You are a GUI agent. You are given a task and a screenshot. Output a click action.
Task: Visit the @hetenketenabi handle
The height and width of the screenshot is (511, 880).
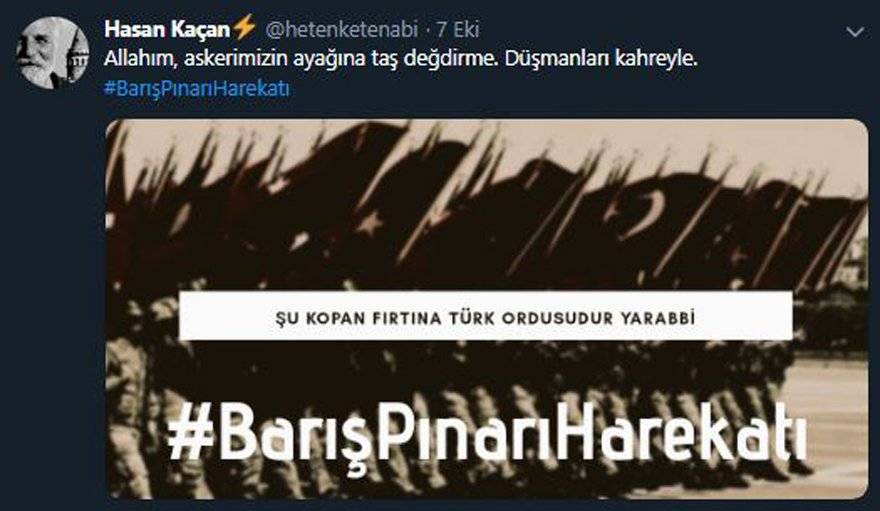click(341, 29)
